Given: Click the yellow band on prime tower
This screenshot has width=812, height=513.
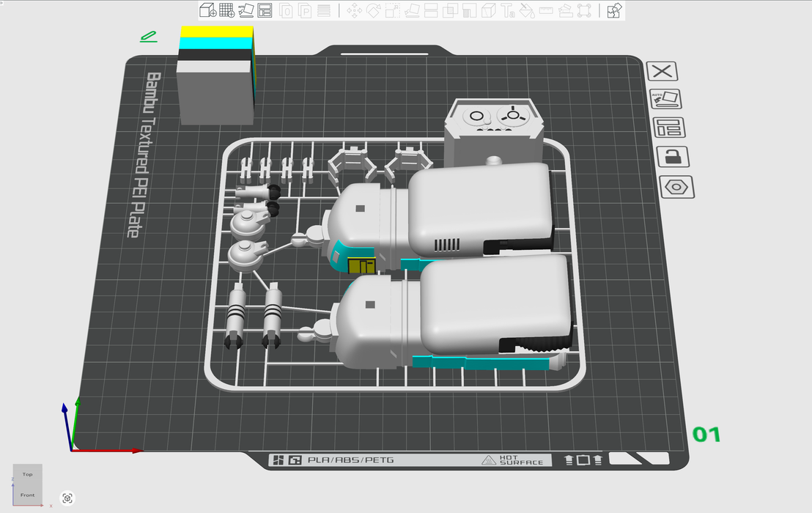Looking at the screenshot, I should click(215, 32).
